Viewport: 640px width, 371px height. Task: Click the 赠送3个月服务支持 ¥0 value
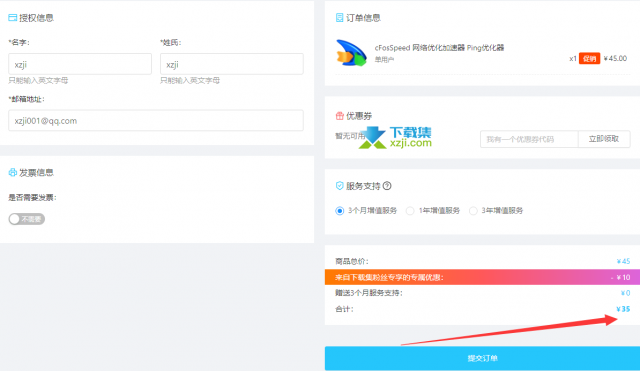[x=625, y=293]
